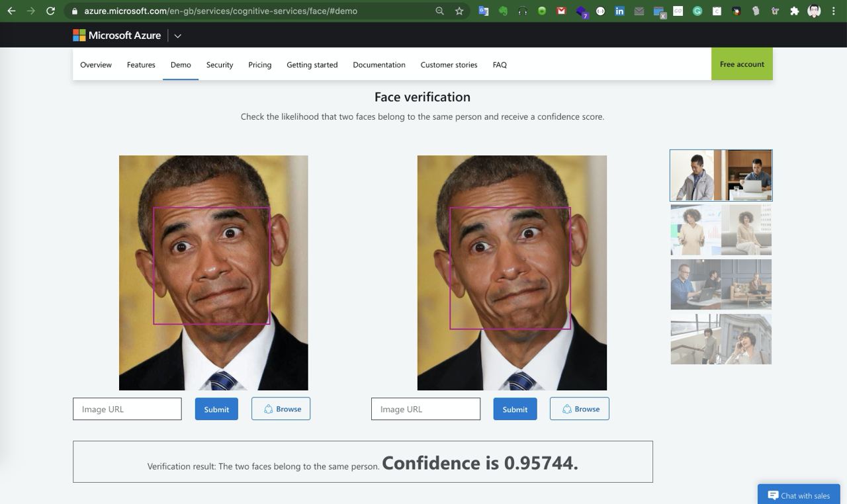Open the Gmail extension icon
Screen dimensions: 847x504
561,11
